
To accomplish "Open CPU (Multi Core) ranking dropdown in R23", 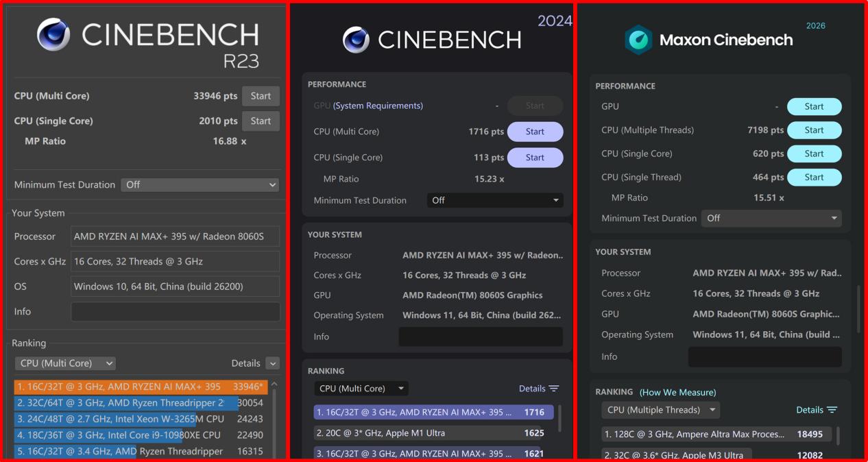I will pyautogui.click(x=65, y=363).
